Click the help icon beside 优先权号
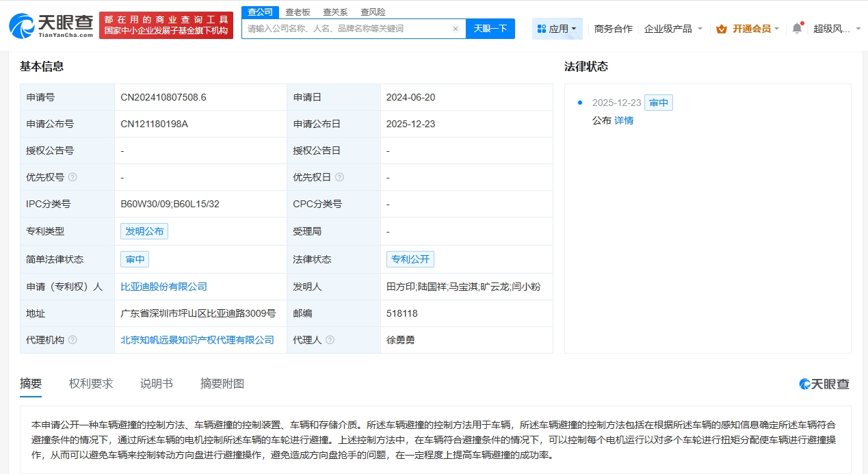Viewport: 868px width, 474px height. (x=73, y=177)
